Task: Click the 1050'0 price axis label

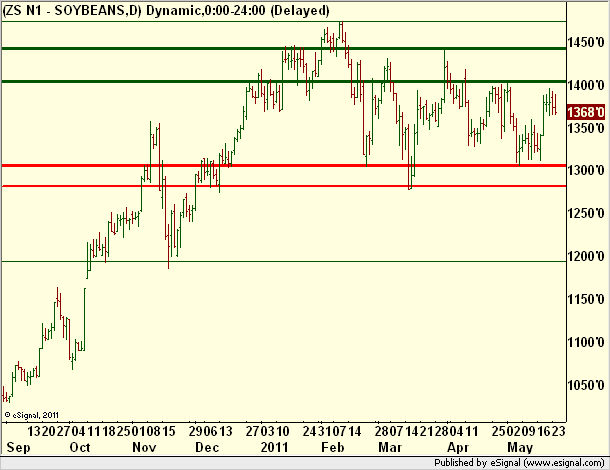Action: click(586, 385)
